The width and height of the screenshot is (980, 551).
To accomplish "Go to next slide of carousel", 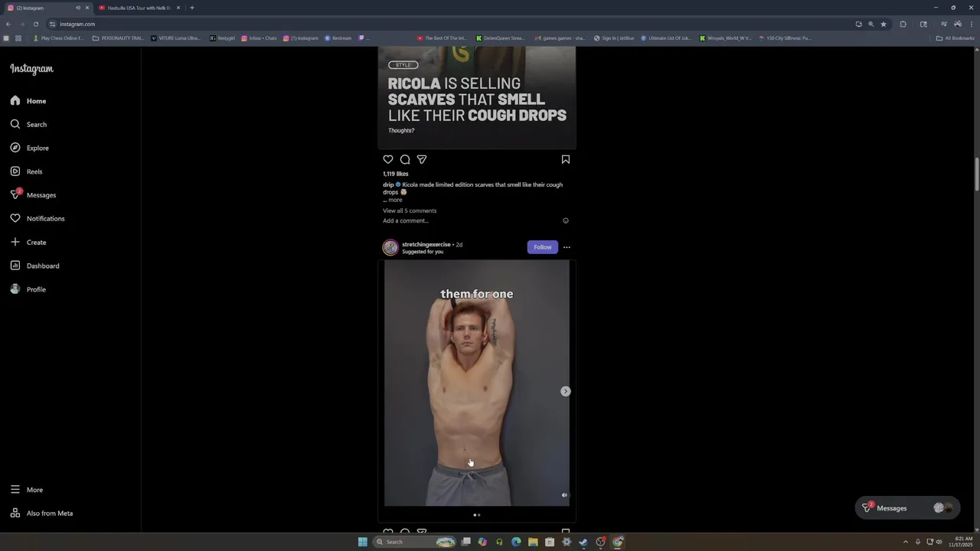I will (x=566, y=391).
